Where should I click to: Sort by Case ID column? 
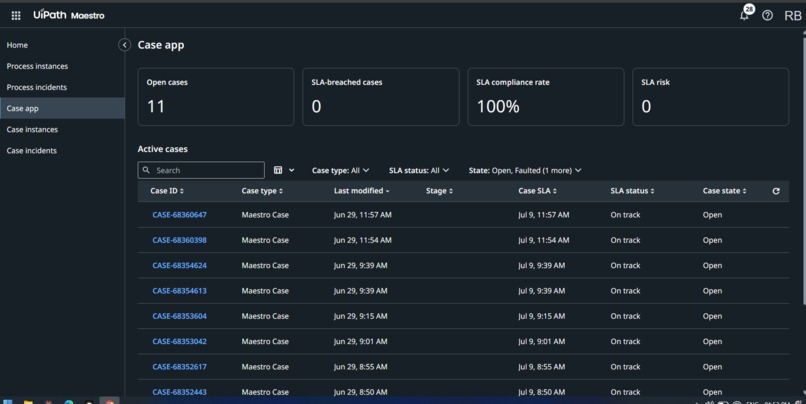click(x=167, y=191)
